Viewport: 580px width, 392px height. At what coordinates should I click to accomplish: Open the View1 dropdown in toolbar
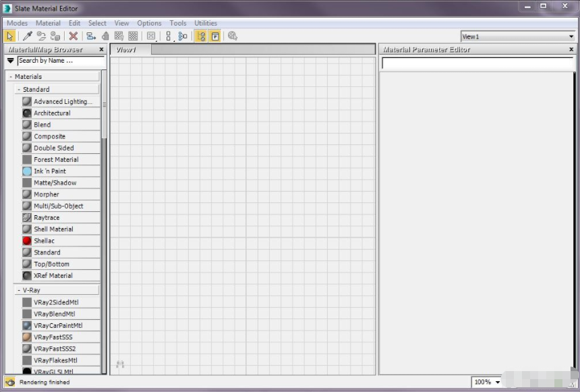(518, 36)
